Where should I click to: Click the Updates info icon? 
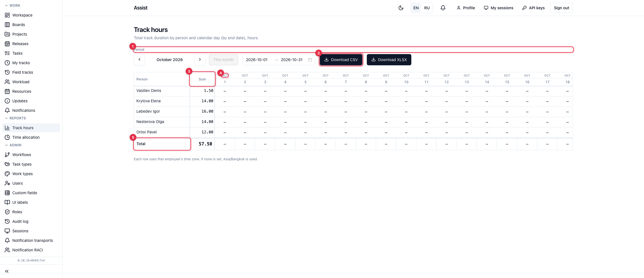coord(7,101)
